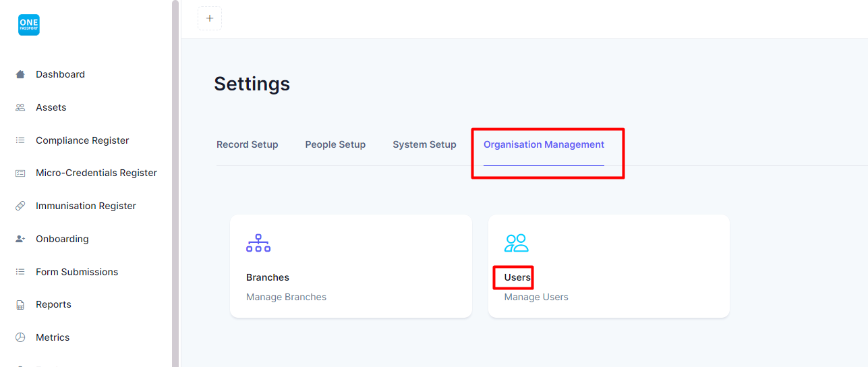The height and width of the screenshot is (367, 868).
Task: Click the Users group icon
Action: tap(517, 243)
